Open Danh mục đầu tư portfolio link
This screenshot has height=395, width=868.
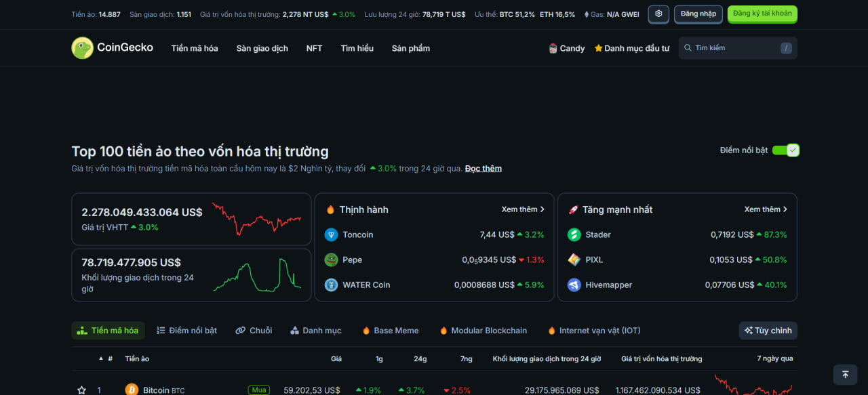coord(632,48)
